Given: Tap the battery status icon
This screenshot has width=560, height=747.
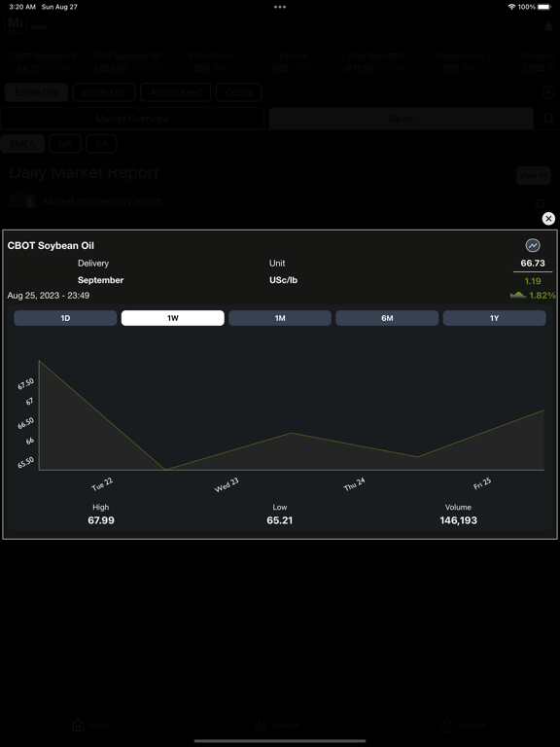Looking at the screenshot, I should coord(543,7).
